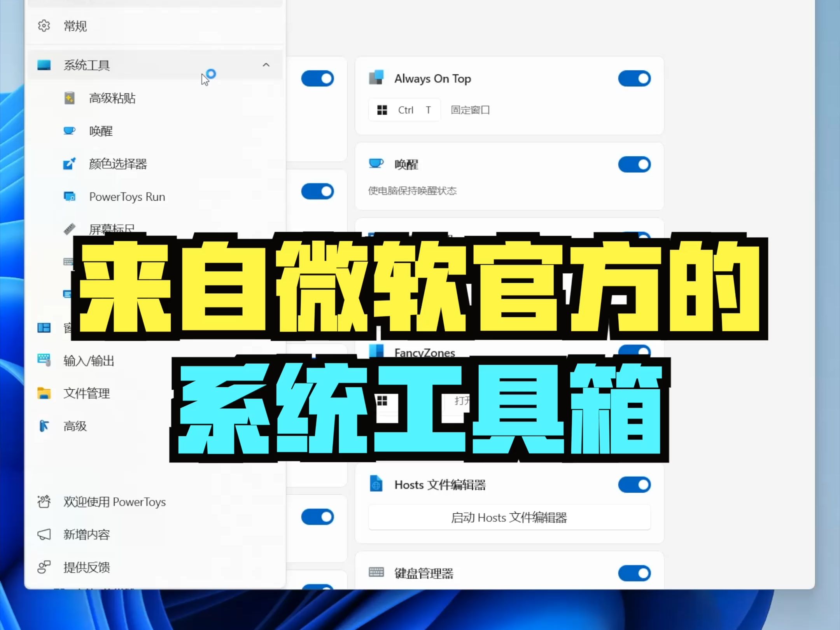Click the 输入/输出 keyboard mouse icon
Screen dimensions: 840x630
tap(44, 360)
